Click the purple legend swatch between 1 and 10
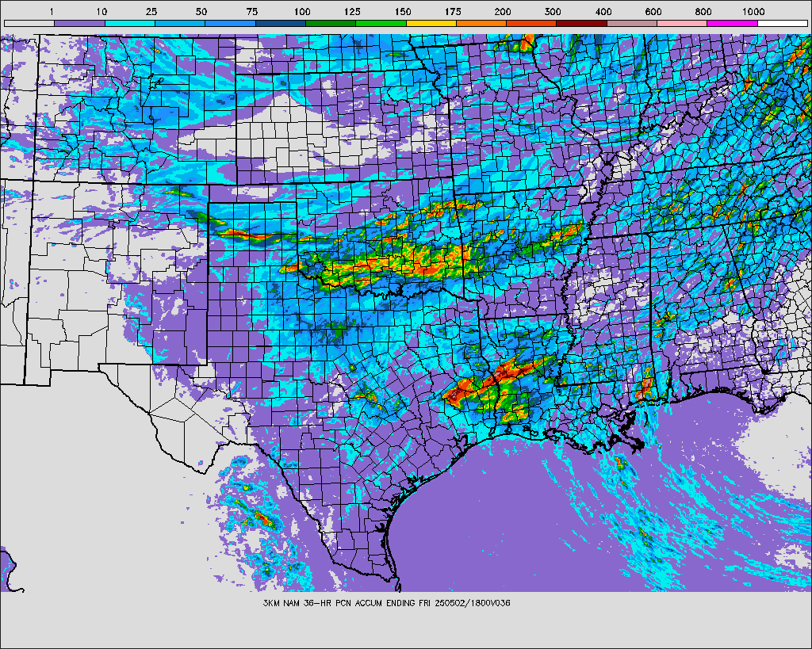 click(x=80, y=23)
